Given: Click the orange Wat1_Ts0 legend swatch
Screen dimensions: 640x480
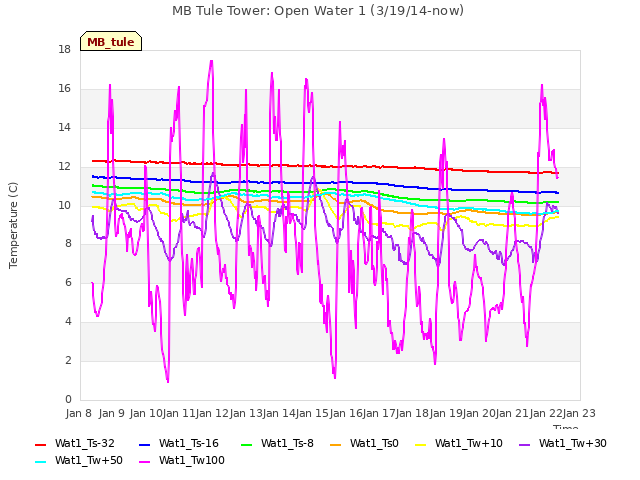Looking at the screenshot, I should [x=336, y=444].
